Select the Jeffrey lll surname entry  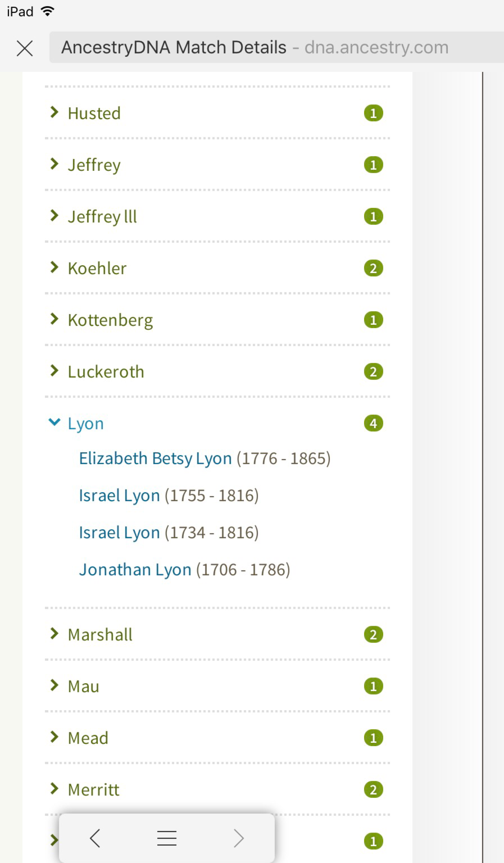pos(102,217)
